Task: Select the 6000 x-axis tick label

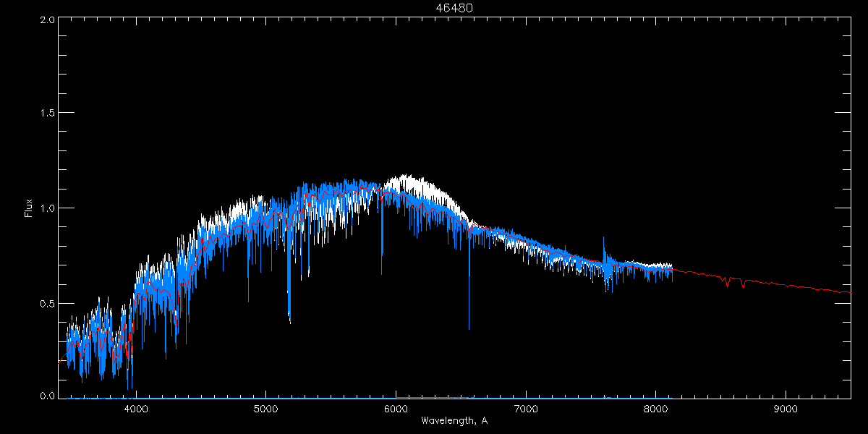Action: pos(396,409)
